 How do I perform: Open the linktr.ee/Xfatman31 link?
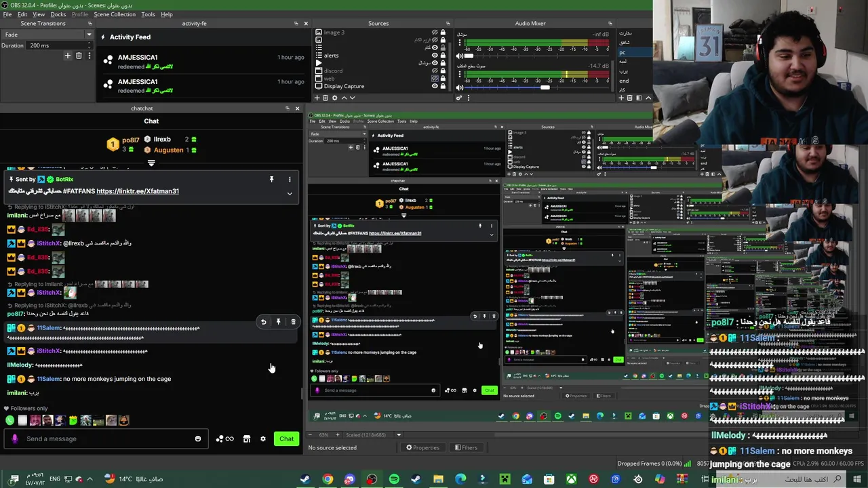(x=138, y=191)
